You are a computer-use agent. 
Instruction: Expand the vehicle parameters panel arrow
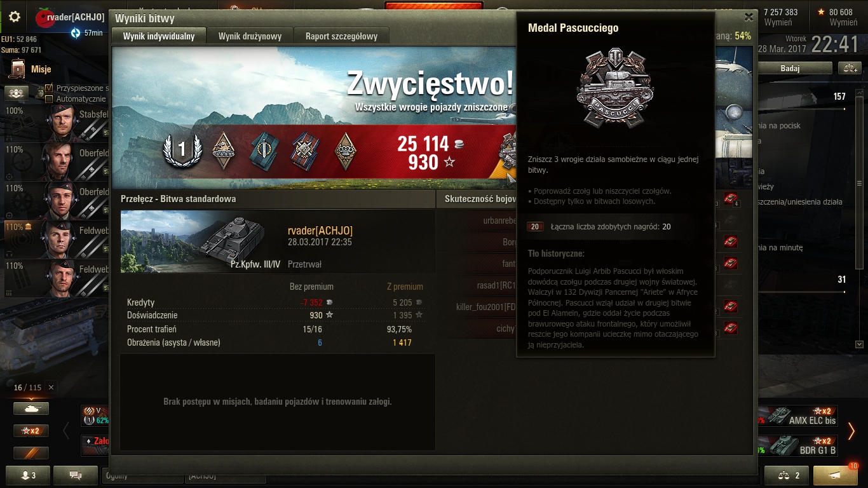[x=860, y=344]
